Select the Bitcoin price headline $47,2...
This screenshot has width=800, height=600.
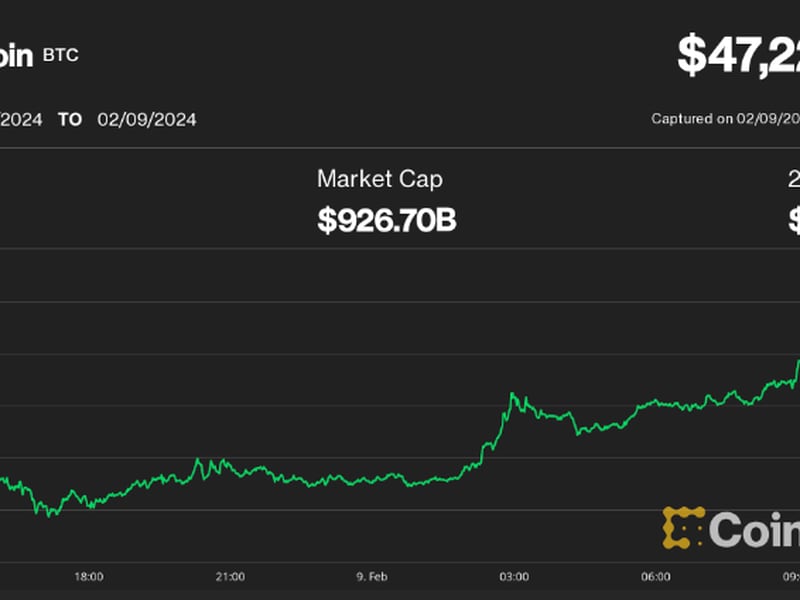tap(739, 55)
